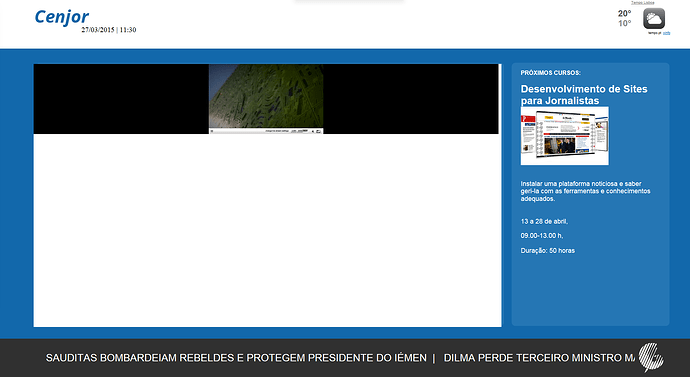Viewport: 690px width, 377px height.
Task: Click the course description text Instalar uma plataforma
Action: pyautogui.click(x=585, y=191)
